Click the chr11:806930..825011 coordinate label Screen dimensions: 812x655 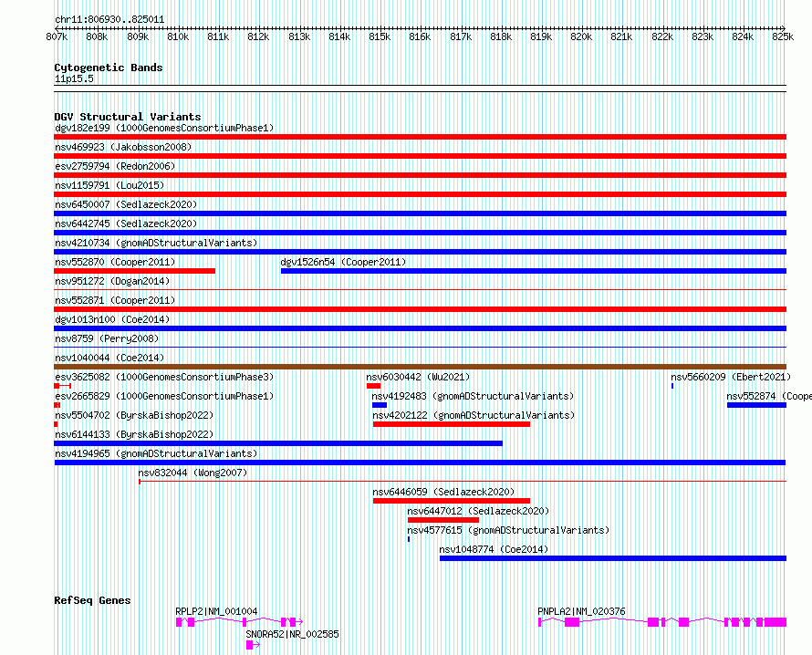(x=109, y=20)
